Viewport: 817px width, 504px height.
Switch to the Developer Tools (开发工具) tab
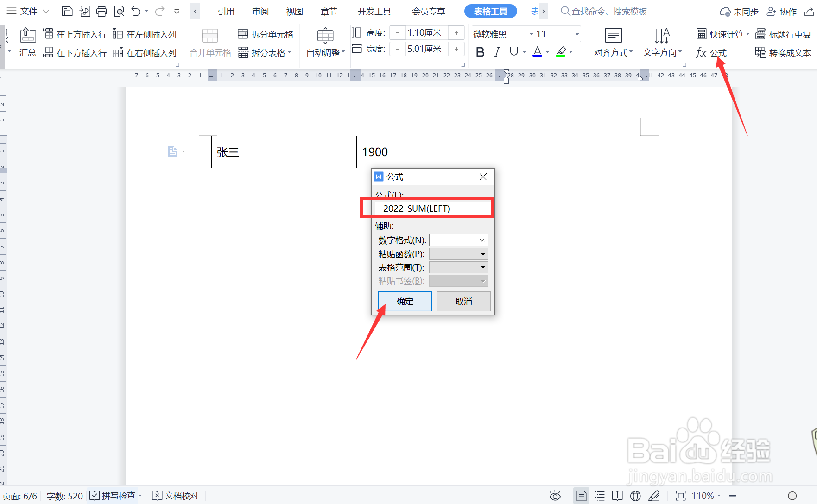[x=374, y=11]
